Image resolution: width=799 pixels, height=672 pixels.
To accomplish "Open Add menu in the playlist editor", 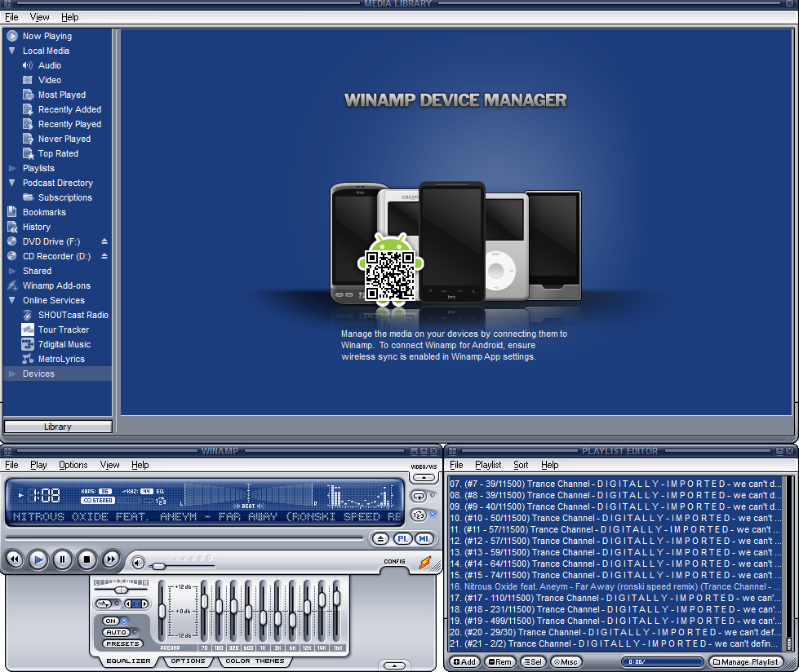I will click(464, 661).
